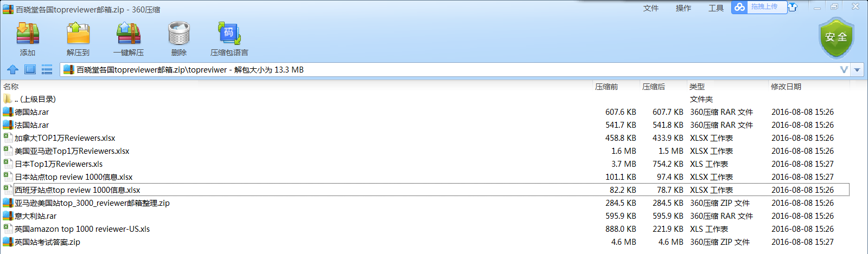Click the 拖拽上传 cloud upload button
868x254 pixels.
758,7
